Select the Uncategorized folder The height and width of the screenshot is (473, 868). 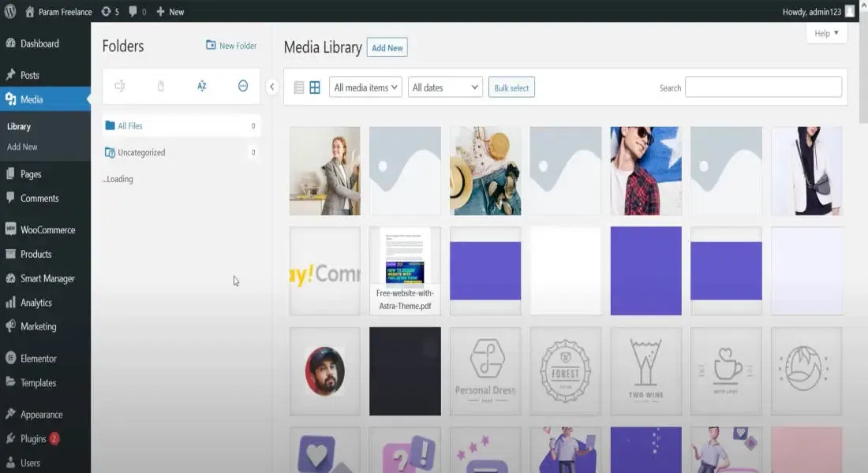[x=181, y=153]
